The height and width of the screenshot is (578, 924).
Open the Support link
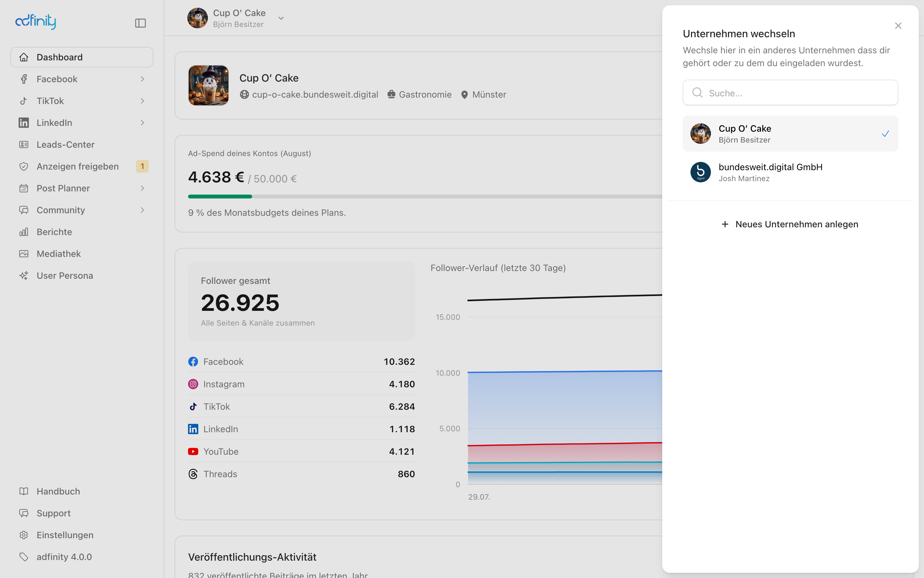click(82, 513)
